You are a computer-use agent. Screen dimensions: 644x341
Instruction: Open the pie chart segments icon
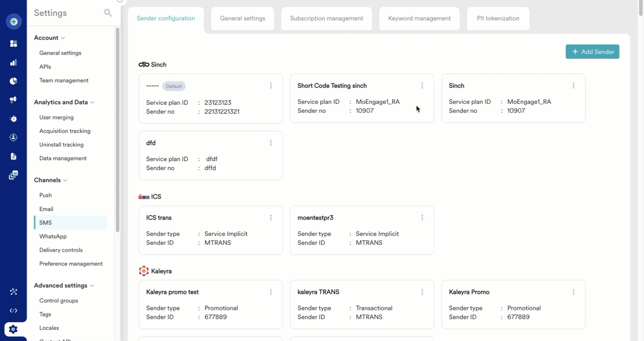(x=13, y=81)
